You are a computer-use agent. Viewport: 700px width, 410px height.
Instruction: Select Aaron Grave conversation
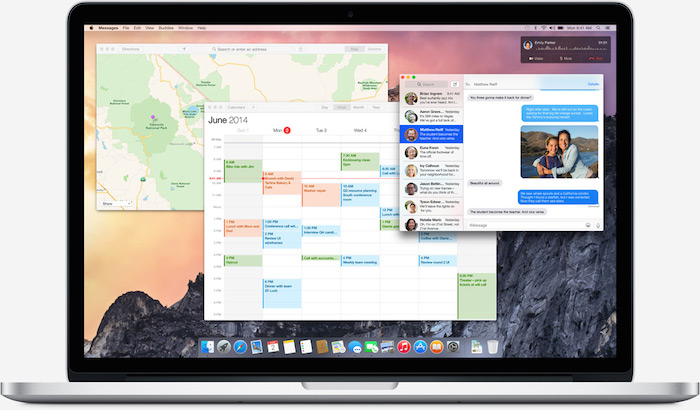pyautogui.click(x=431, y=116)
